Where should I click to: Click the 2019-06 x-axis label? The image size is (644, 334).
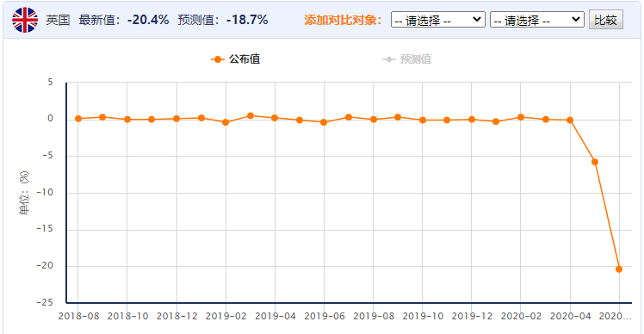pos(325,316)
